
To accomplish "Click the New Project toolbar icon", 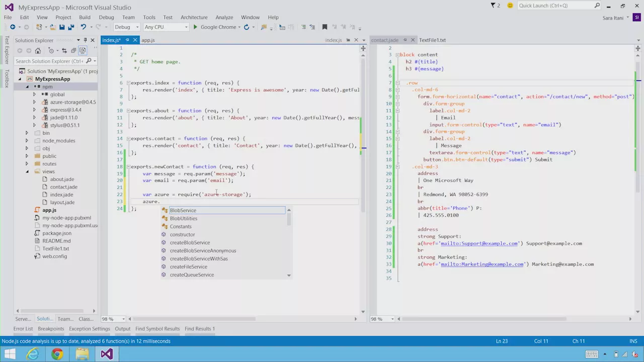I will [39, 27].
